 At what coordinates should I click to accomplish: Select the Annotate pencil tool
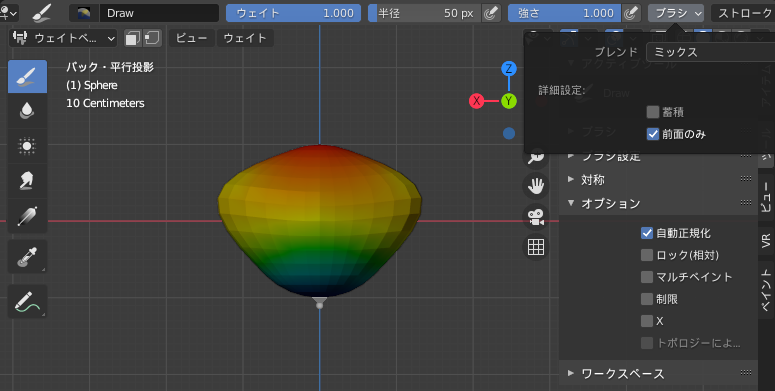point(27,301)
